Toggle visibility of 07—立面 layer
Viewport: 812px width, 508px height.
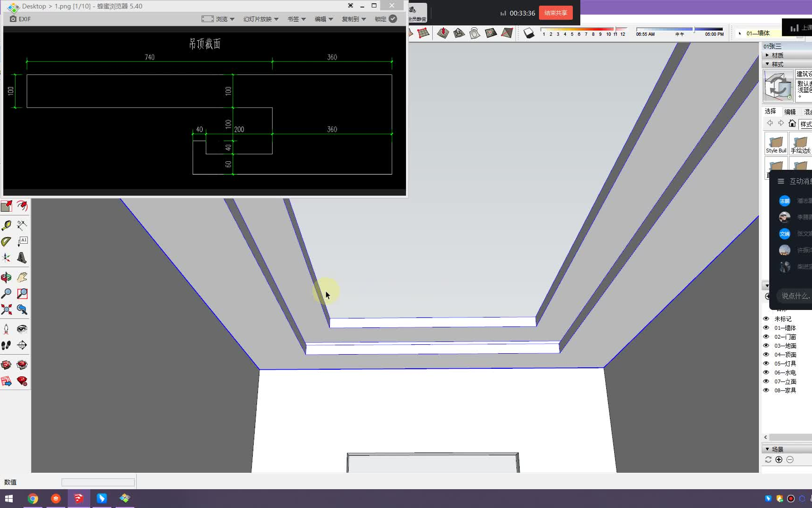tap(766, 381)
